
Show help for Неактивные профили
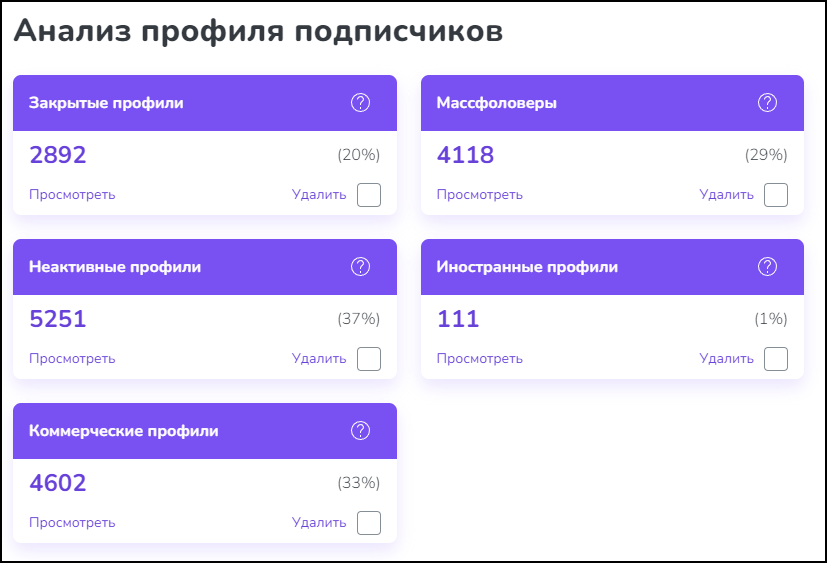pyautogui.click(x=360, y=266)
